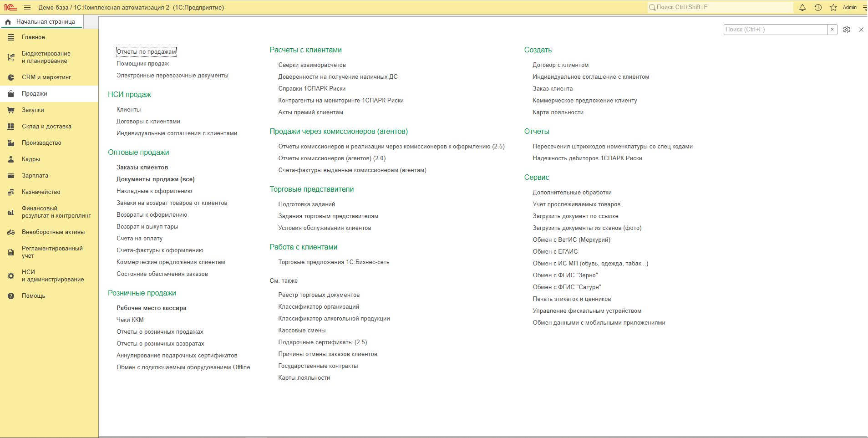Image resolution: width=868 pixels, height=438 pixels.
Task: Open the НСИ и администрирование section
Action: [x=49, y=276]
